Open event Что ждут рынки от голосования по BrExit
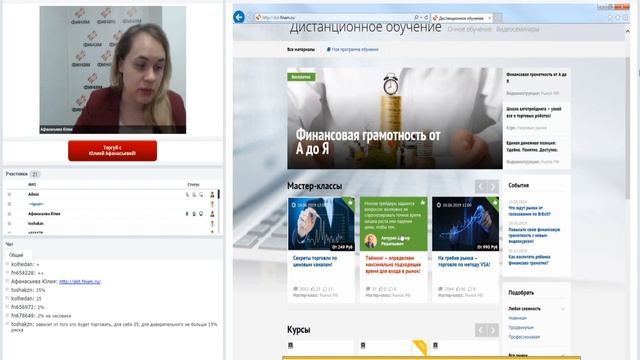The height and width of the screenshot is (360, 640). pyautogui.click(x=529, y=211)
